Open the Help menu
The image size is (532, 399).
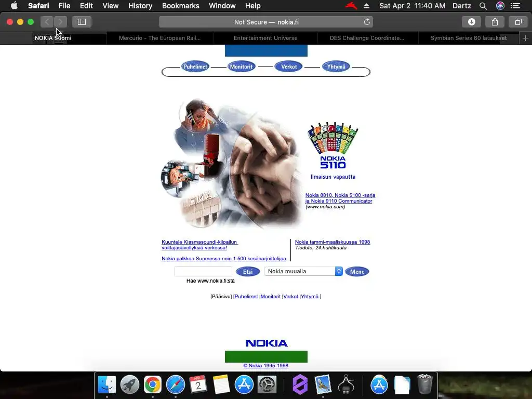[x=253, y=6]
